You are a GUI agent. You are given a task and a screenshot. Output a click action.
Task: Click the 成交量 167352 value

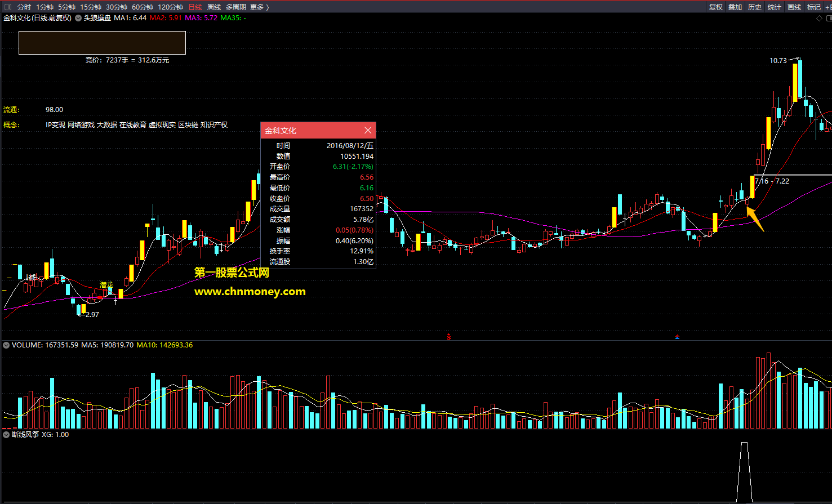click(362, 209)
